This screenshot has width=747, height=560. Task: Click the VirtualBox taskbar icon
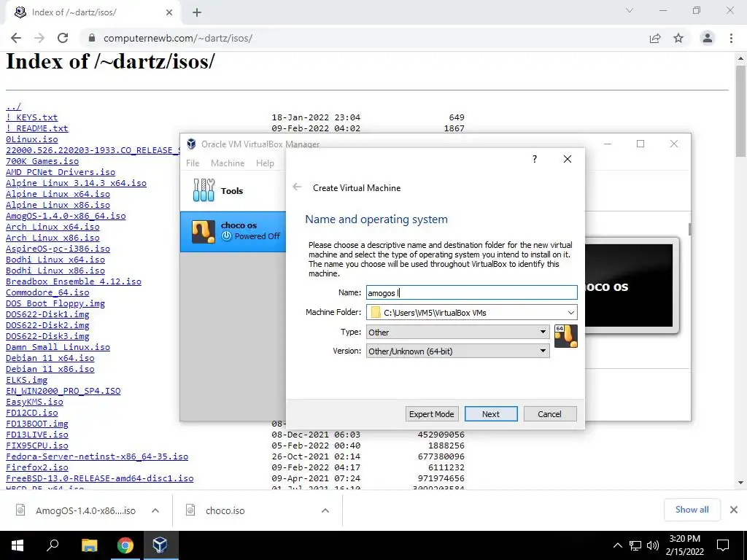[160, 545]
